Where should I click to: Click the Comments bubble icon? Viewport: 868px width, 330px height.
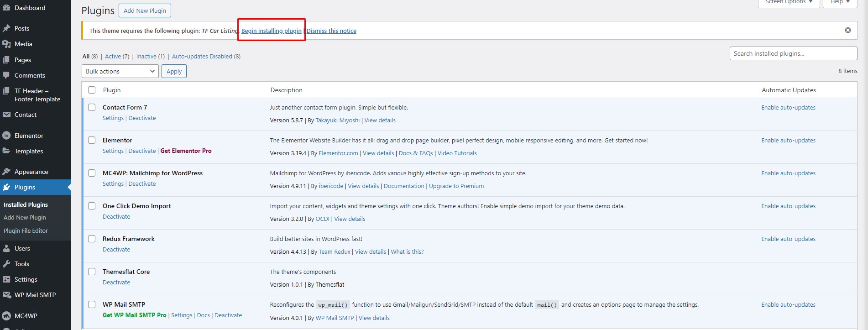tap(6, 75)
